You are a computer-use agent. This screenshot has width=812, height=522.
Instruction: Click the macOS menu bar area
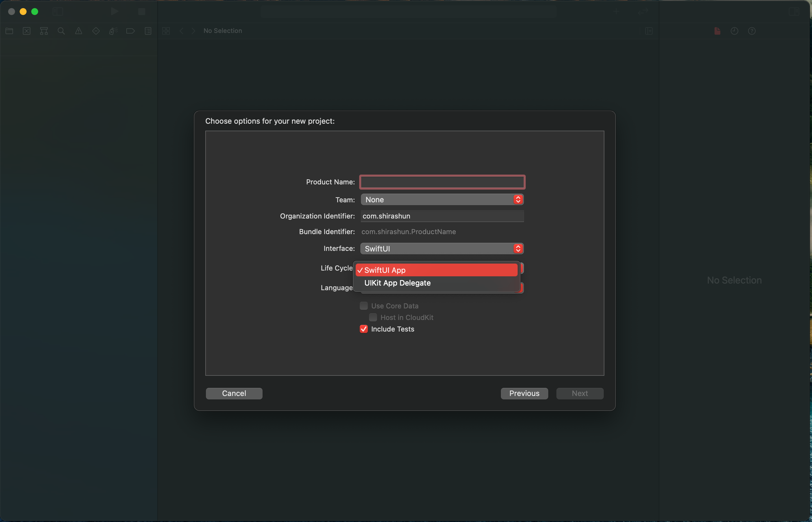pos(406,11)
